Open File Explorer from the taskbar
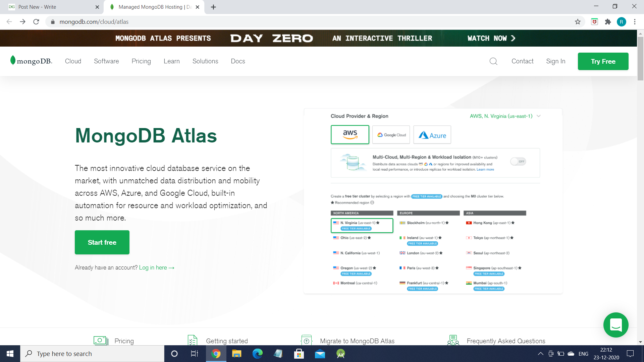The width and height of the screenshot is (644, 362). (237, 354)
